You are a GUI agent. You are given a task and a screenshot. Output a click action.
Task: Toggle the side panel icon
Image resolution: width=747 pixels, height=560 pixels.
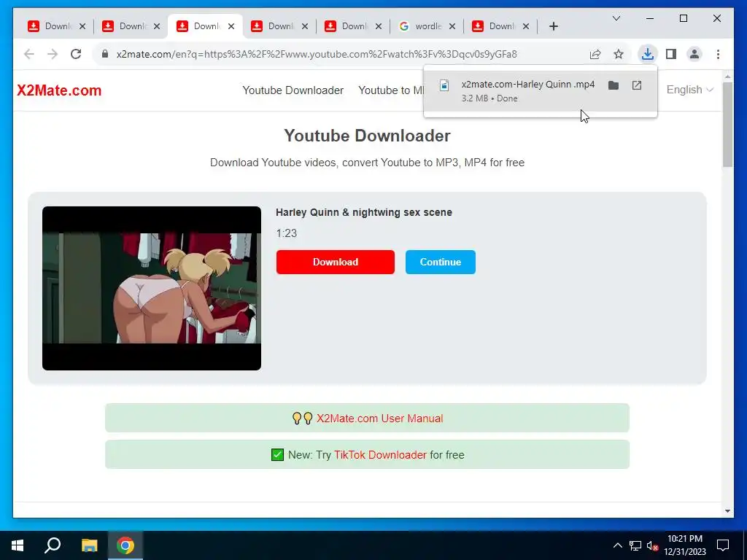click(x=671, y=54)
